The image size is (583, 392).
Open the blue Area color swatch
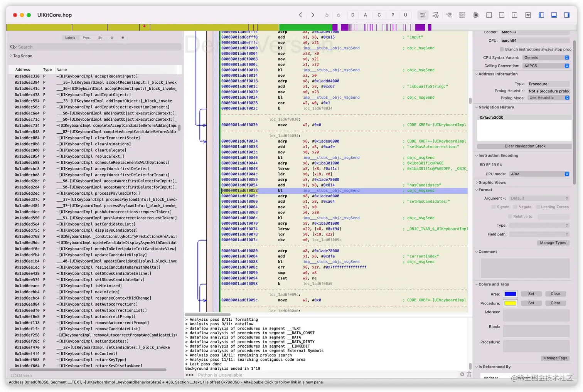pos(511,294)
